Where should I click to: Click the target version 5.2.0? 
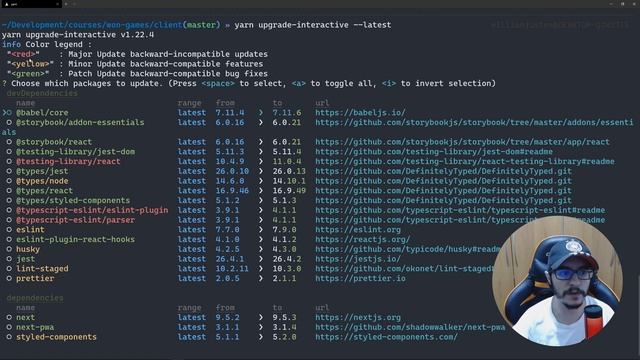coord(284,337)
